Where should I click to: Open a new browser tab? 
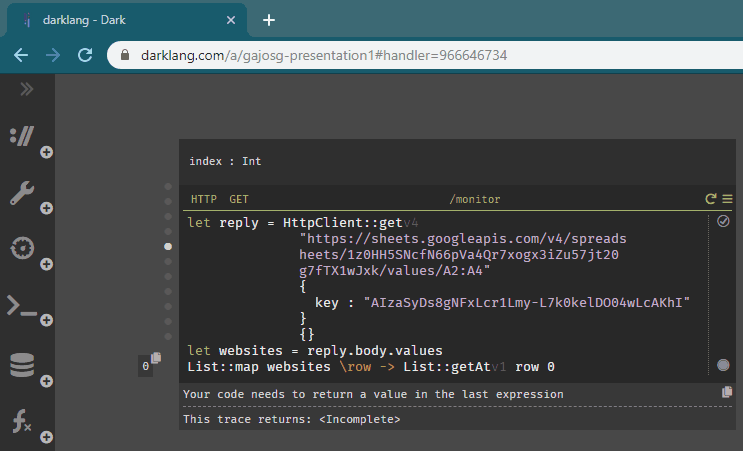pos(269,20)
